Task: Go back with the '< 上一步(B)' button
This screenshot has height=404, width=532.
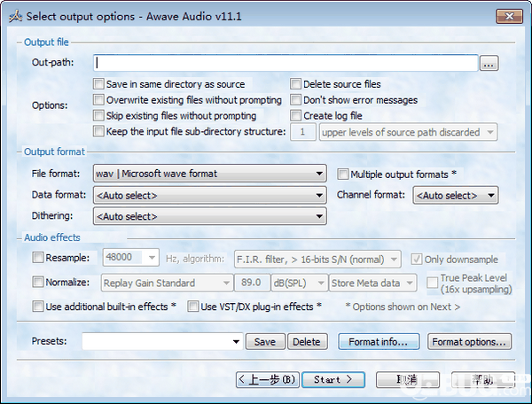Action: coord(268,379)
